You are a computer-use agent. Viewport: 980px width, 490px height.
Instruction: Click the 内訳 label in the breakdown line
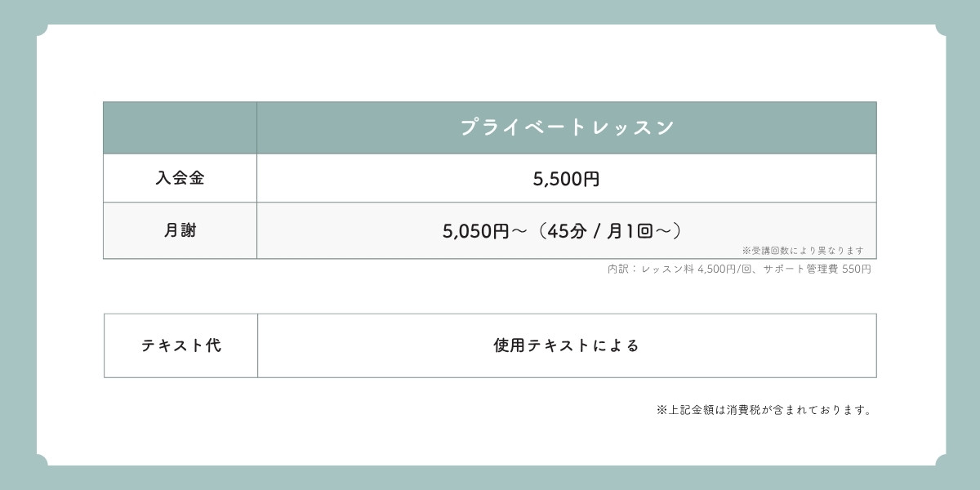click(x=619, y=269)
